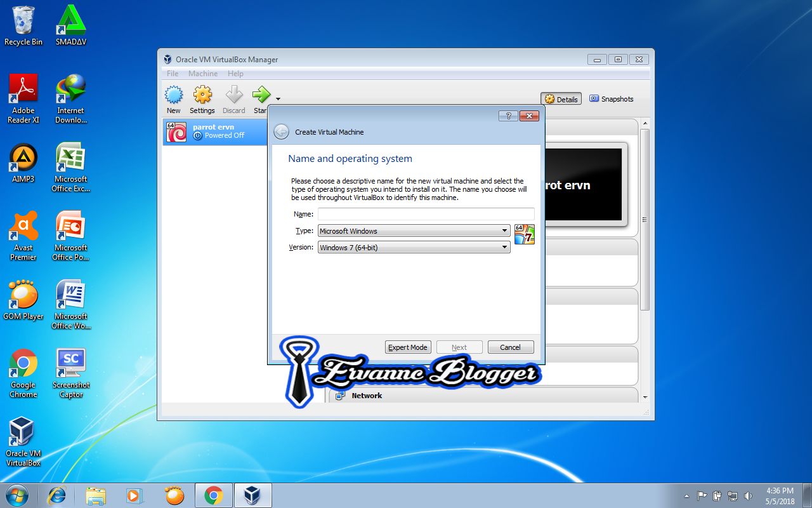Click the details pane vertical scrollbar

[645, 219]
